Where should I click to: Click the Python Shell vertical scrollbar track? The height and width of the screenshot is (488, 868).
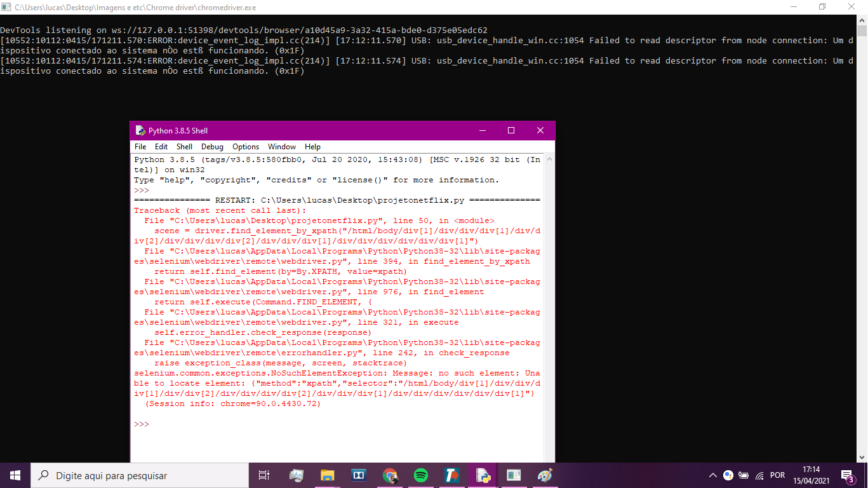549,308
